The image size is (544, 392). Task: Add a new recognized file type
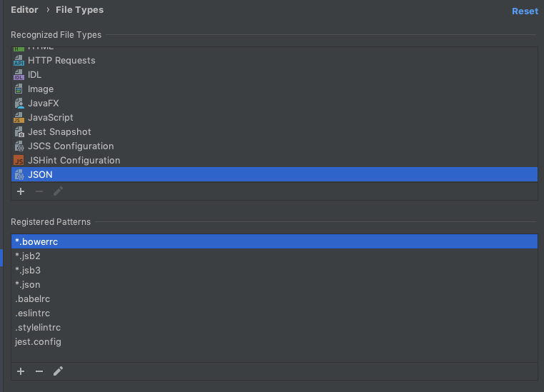(21, 191)
